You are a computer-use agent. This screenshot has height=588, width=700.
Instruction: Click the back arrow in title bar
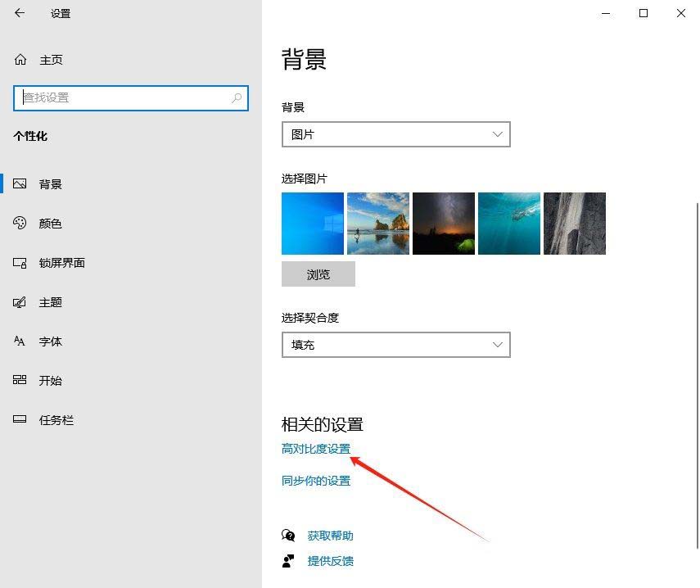coord(20,13)
